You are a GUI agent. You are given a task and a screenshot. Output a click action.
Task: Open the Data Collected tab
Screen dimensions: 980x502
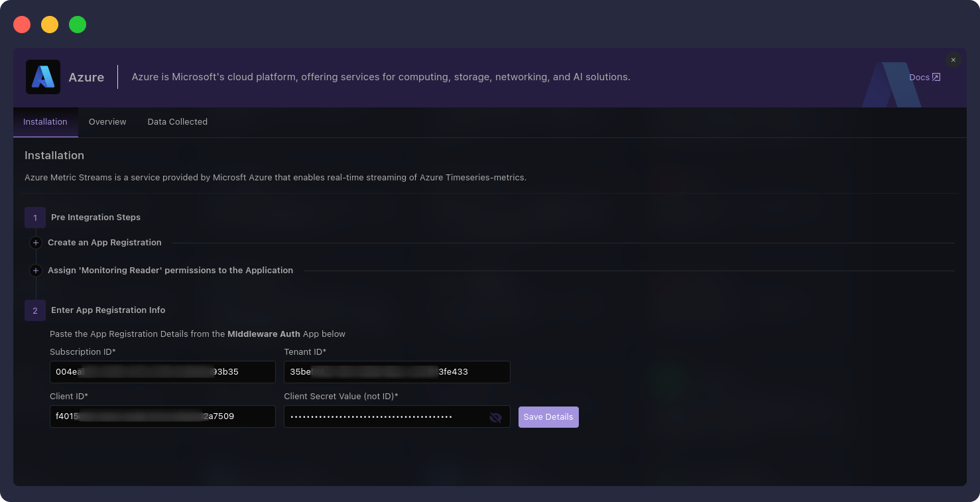pyautogui.click(x=177, y=122)
